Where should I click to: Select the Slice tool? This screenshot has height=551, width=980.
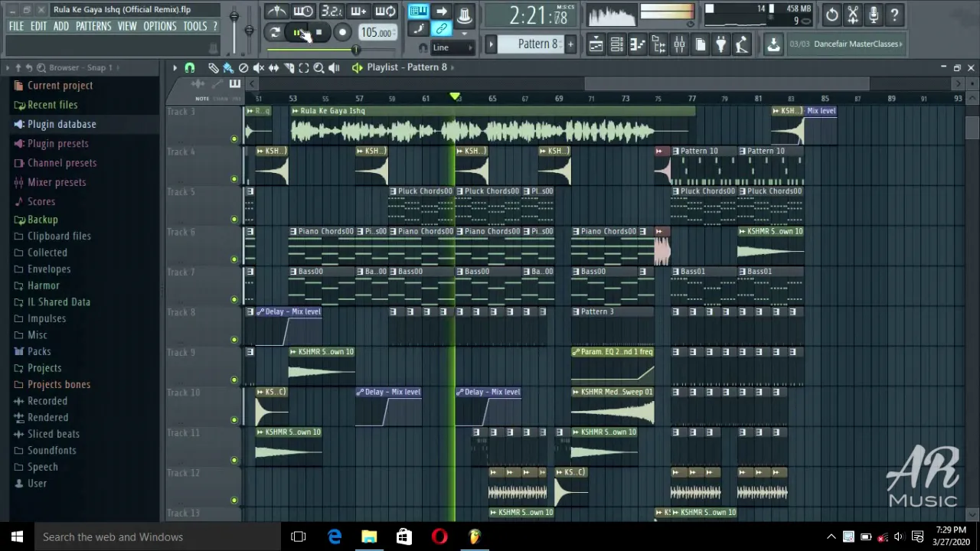click(x=289, y=67)
